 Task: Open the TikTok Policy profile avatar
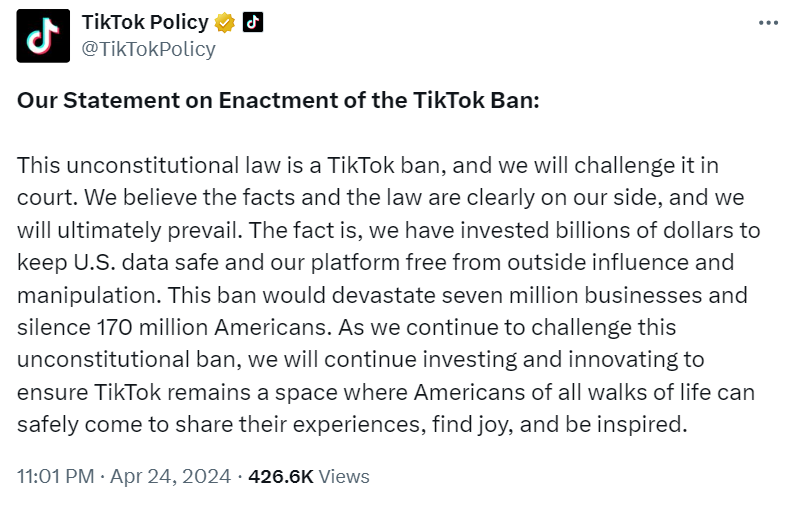[42, 35]
